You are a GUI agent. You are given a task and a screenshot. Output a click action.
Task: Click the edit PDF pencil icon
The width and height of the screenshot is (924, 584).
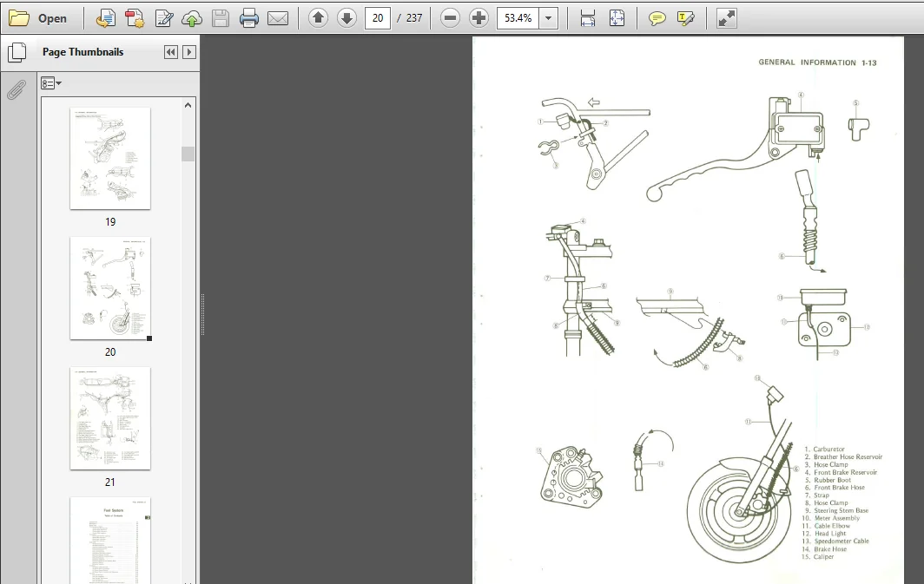click(163, 18)
